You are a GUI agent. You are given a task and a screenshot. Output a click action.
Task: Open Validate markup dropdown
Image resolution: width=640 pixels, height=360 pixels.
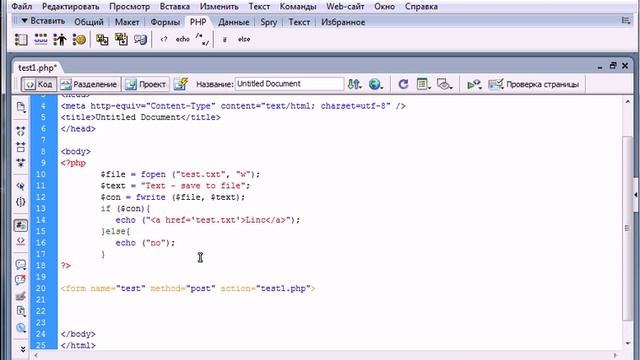474,84
